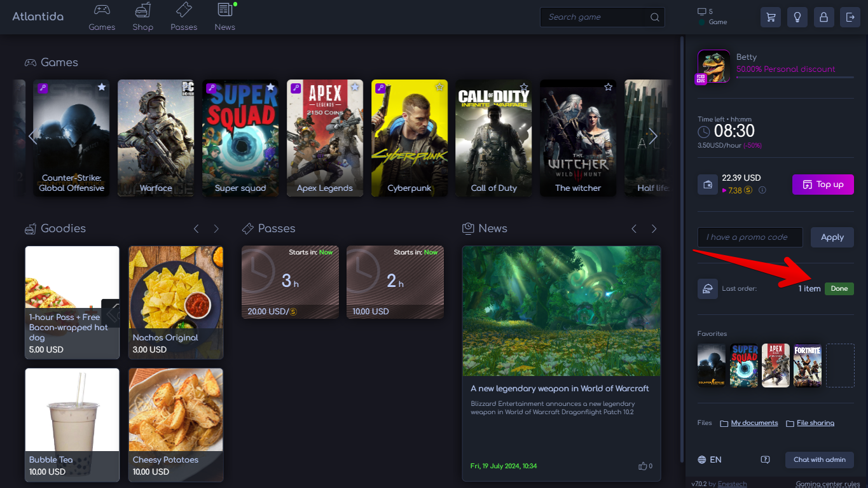Viewport: 868px width, 488px height.
Task: Go to the Passes tab
Action: point(184,17)
